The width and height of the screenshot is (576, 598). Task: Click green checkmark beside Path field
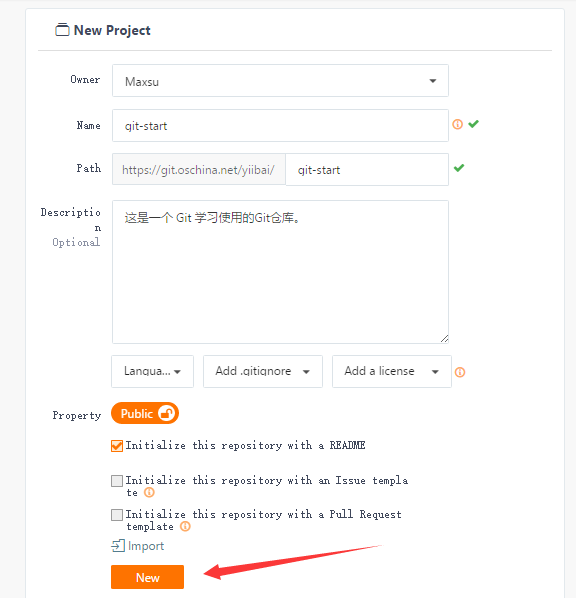[x=459, y=168]
